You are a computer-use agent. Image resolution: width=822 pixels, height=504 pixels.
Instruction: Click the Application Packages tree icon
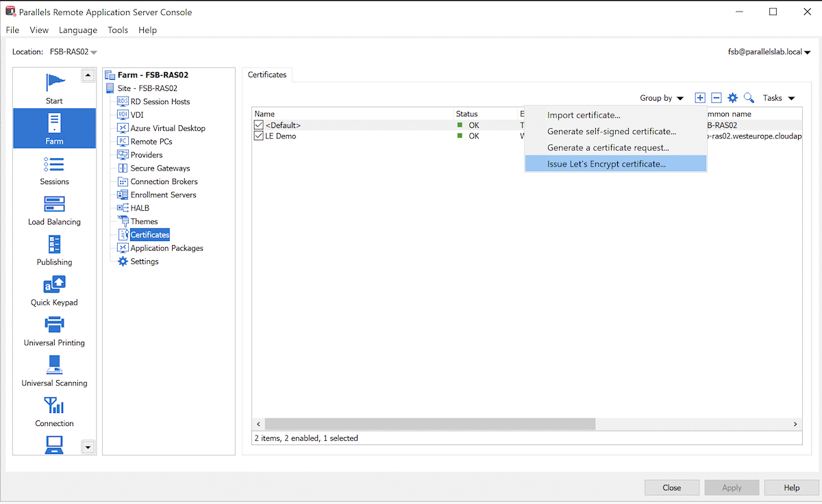pos(123,249)
